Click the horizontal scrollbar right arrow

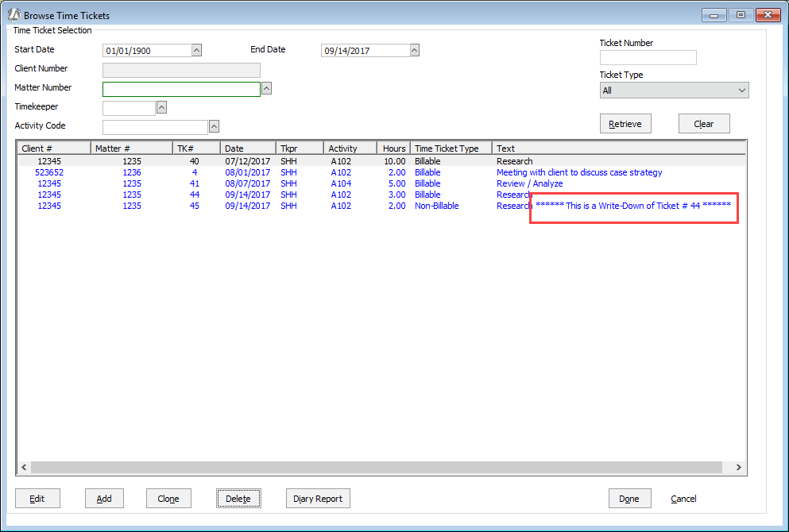point(739,467)
